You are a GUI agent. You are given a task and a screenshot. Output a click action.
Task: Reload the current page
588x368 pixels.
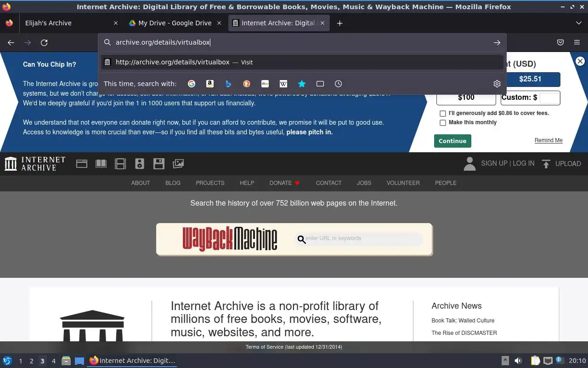coord(44,42)
